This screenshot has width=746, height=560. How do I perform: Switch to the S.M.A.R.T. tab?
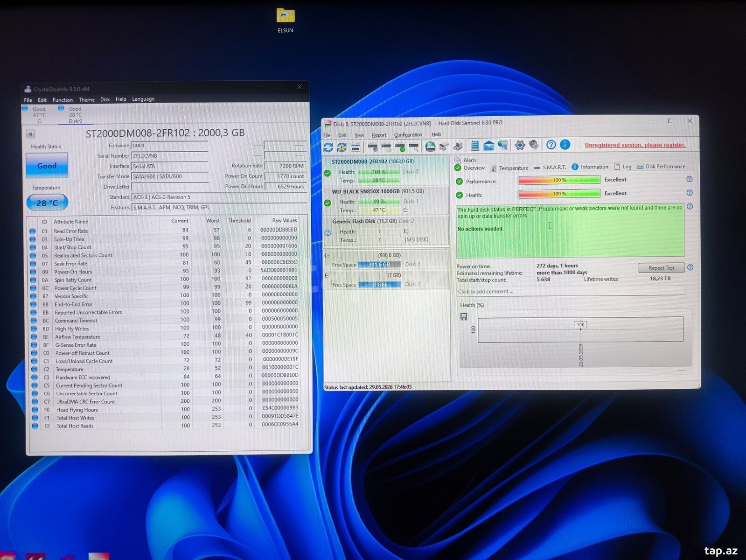point(550,167)
